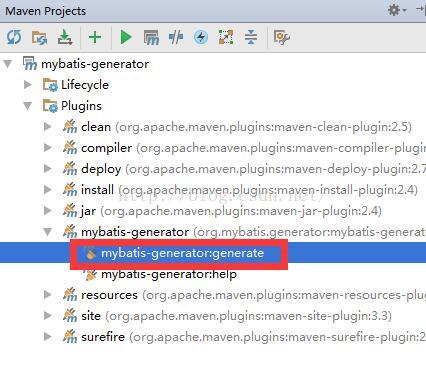Expand the jar plugin node
Image resolution: width=426 pixels, height=369 pixels.
pyautogui.click(x=48, y=211)
